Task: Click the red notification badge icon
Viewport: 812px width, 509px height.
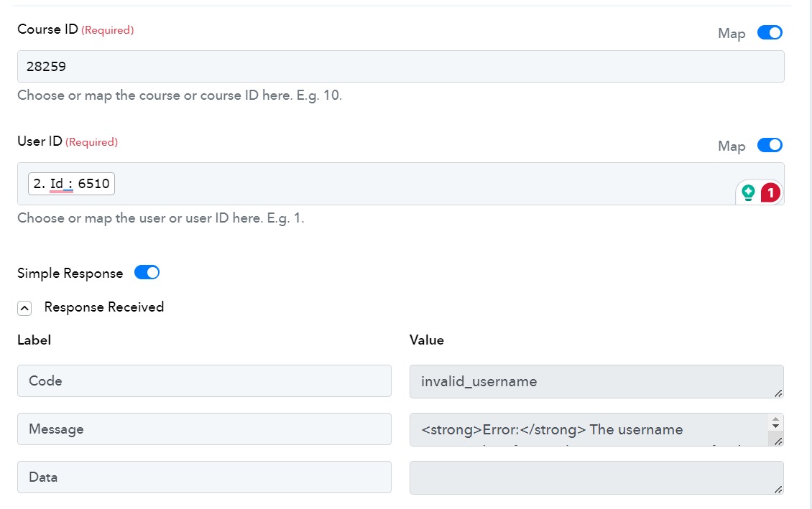Action: click(770, 193)
